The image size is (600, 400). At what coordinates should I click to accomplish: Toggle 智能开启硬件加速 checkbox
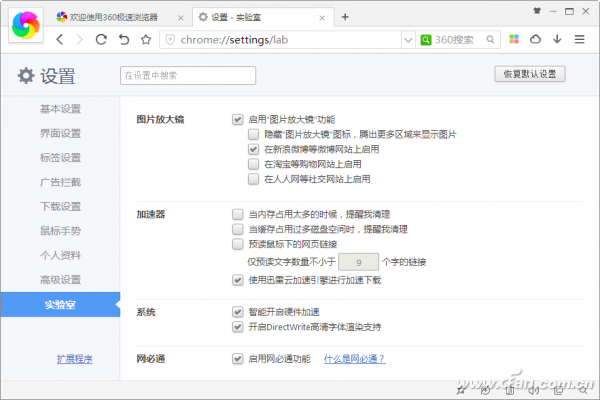pos(237,312)
